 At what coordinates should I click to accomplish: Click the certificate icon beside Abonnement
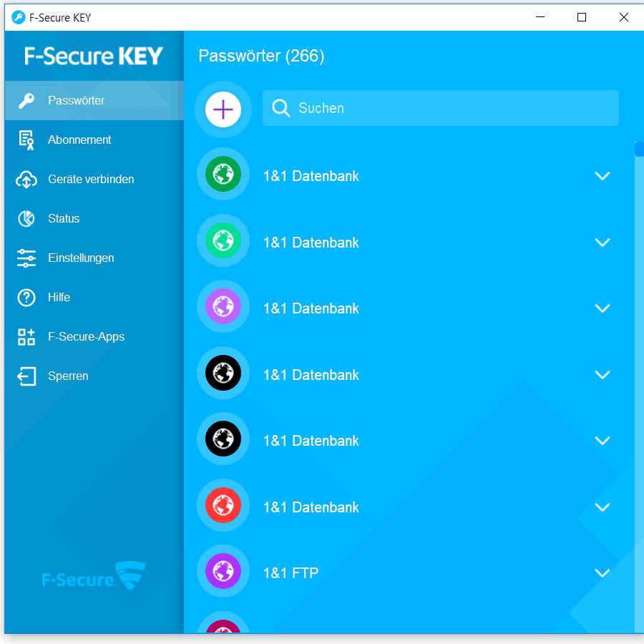26,140
